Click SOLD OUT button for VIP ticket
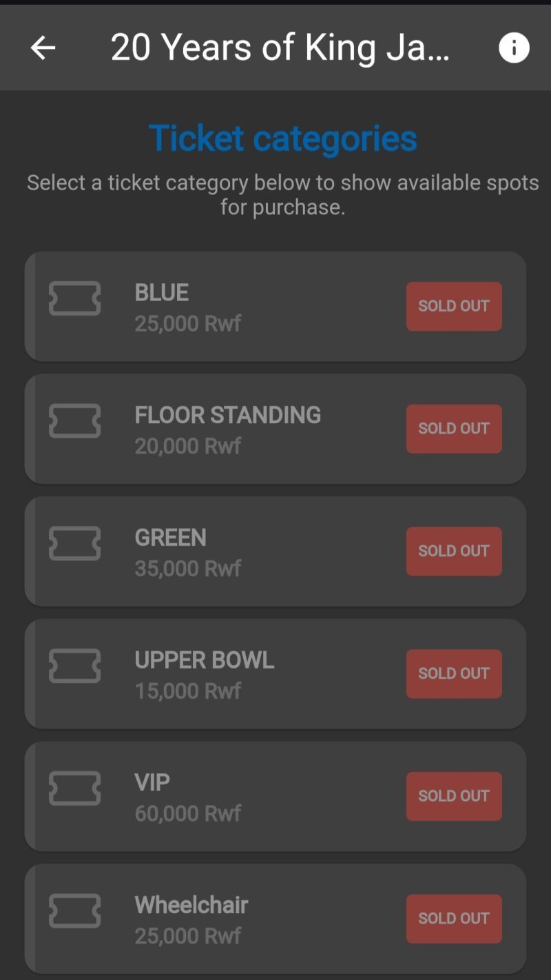 point(454,796)
